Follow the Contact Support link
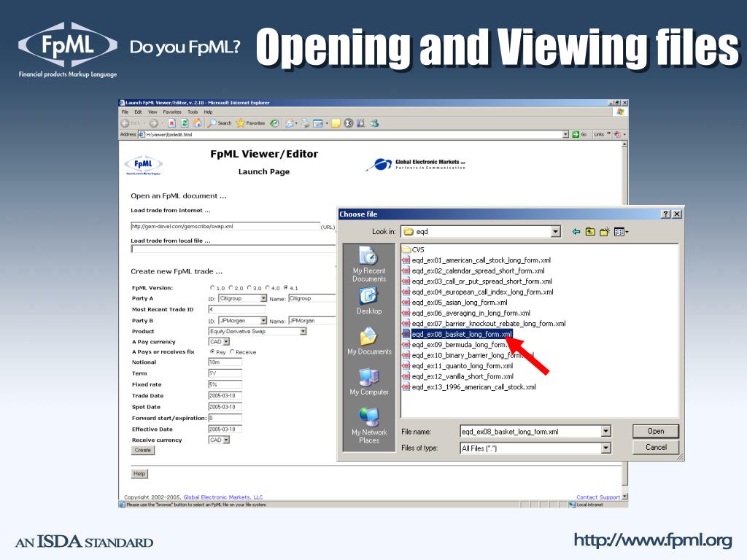The image size is (747, 560). pyautogui.click(x=598, y=497)
